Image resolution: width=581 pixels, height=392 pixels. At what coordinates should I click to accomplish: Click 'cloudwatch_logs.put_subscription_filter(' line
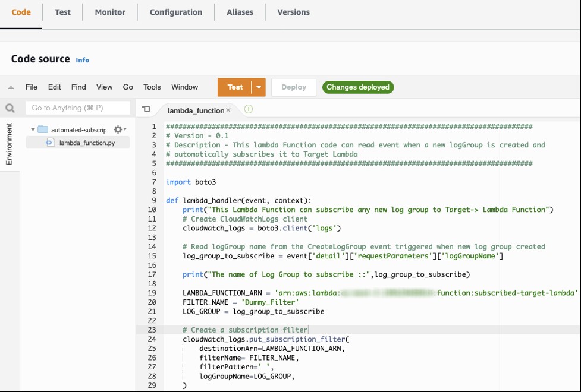tap(266, 340)
